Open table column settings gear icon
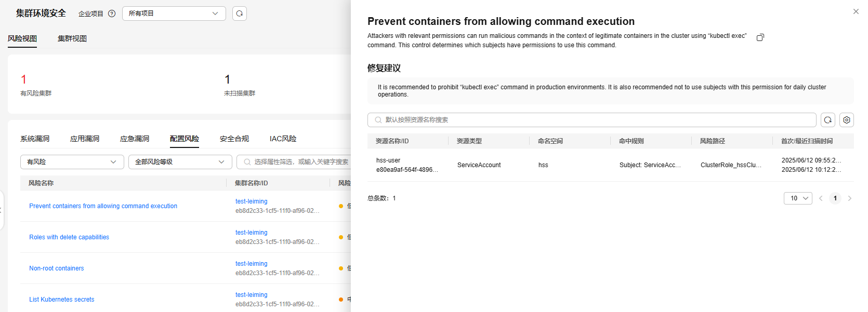The height and width of the screenshot is (312, 868). coord(847,120)
